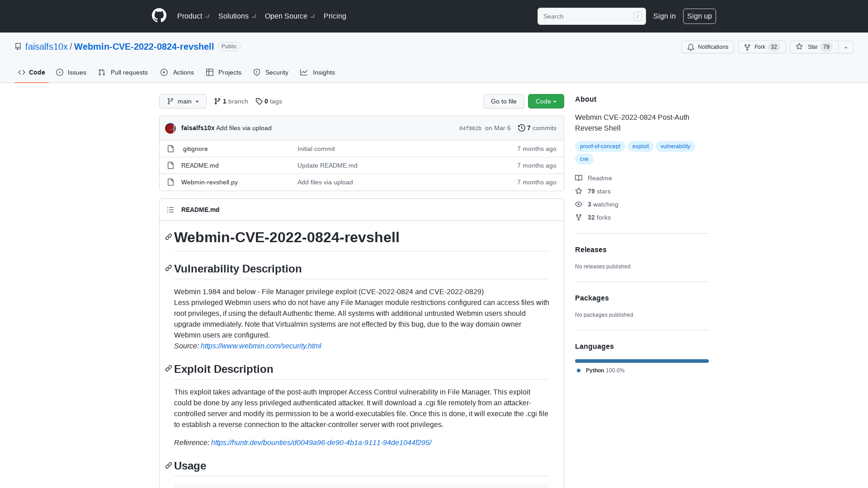Open the Projects tab
868x488 pixels.
[x=224, y=72]
